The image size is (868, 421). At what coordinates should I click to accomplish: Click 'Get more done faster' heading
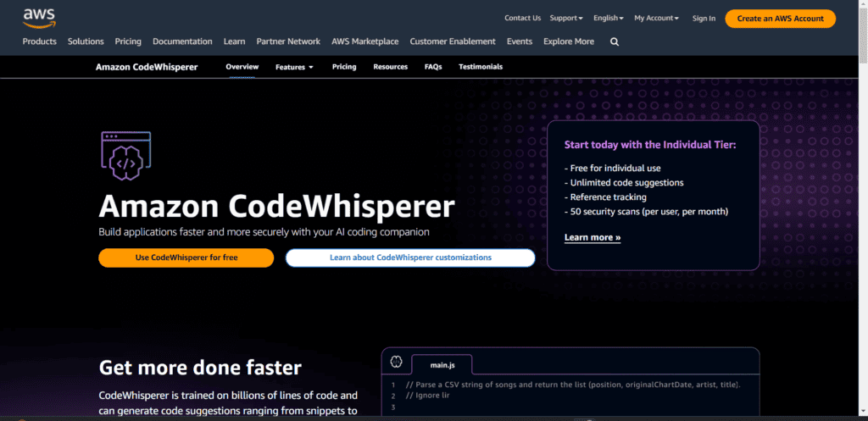[x=200, y=368]
